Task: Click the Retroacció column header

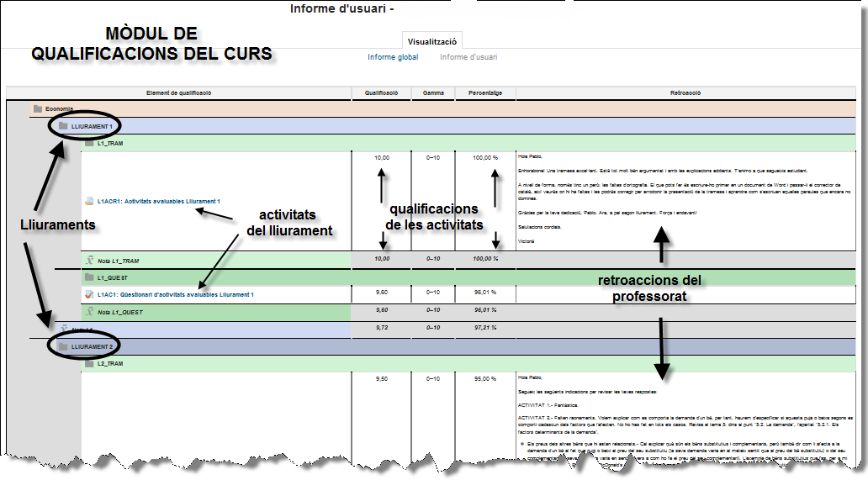Action: pos(685,93)
